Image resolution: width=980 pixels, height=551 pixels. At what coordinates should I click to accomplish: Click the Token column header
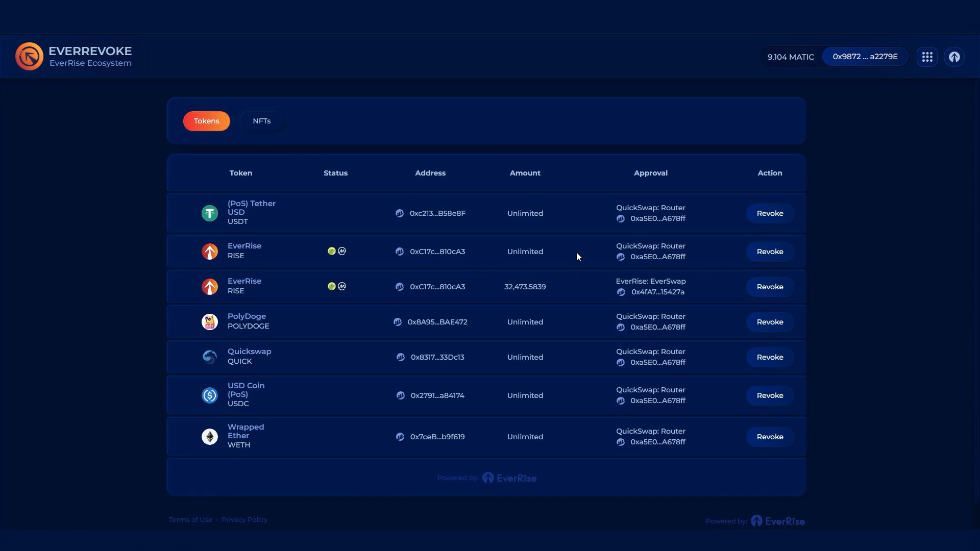pyautogui.click(x=241, y=173)
